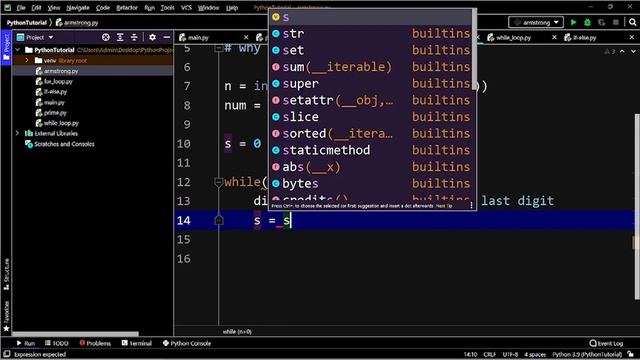
Task: Click Collapse All icon in Project panel
Action: [x=134, y=37]
